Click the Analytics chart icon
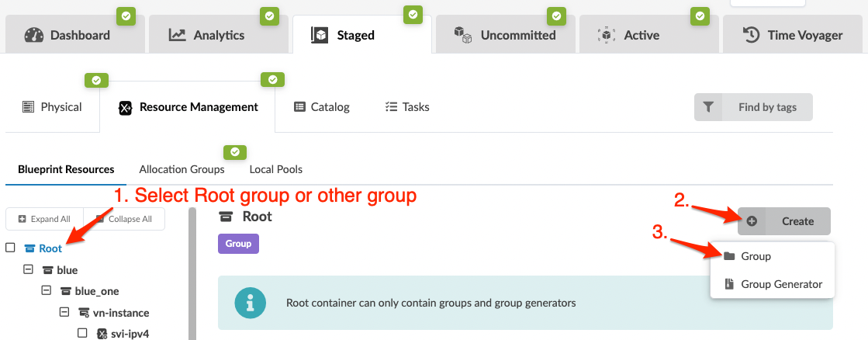 pos(178,35)
